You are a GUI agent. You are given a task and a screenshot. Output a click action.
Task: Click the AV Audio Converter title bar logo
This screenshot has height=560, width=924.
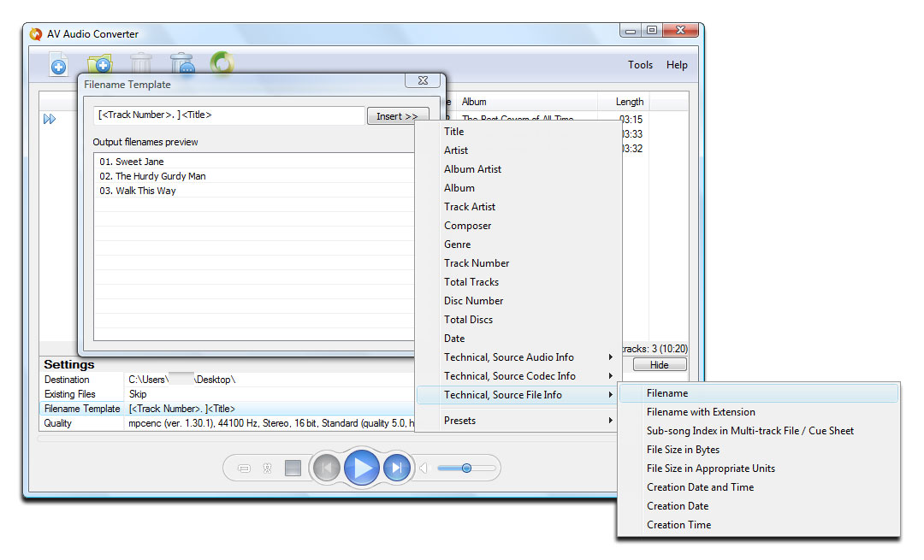[36, 34]
